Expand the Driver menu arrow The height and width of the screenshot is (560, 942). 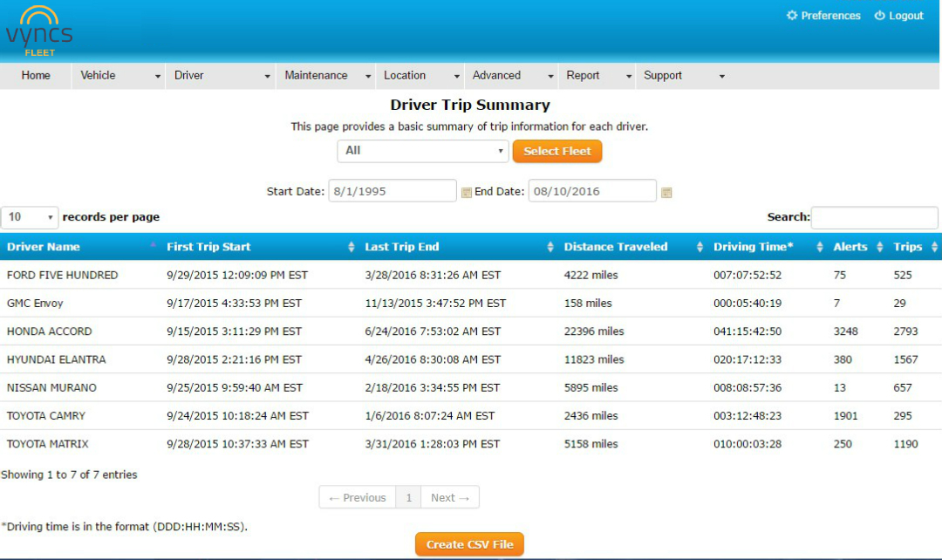point(268,77)
